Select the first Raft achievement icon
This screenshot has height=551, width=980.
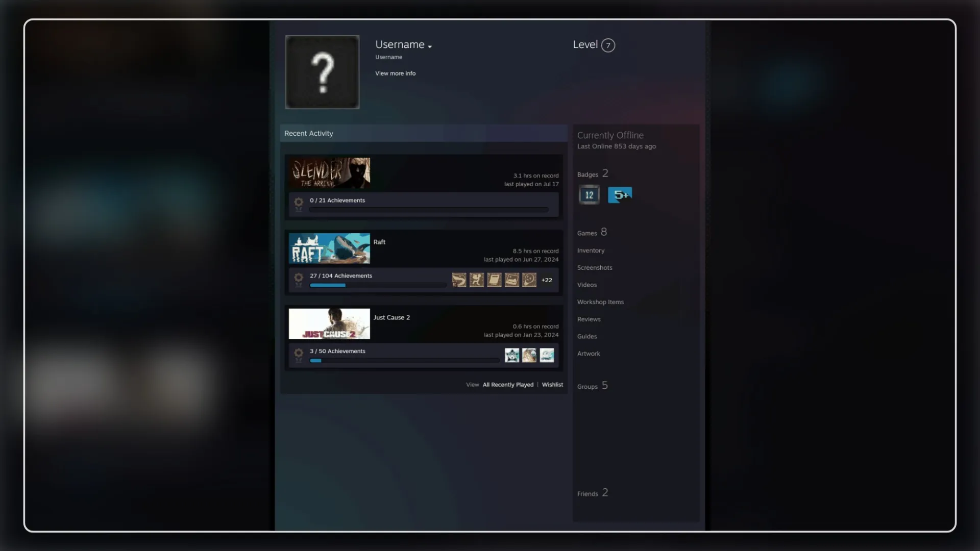459,280
